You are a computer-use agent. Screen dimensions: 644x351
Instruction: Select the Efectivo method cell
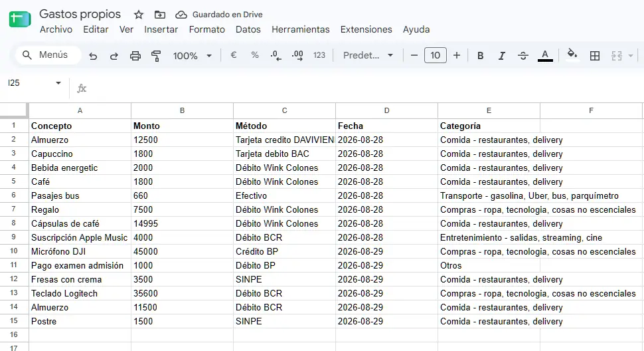pyautogui.click(x=284, y=195)
